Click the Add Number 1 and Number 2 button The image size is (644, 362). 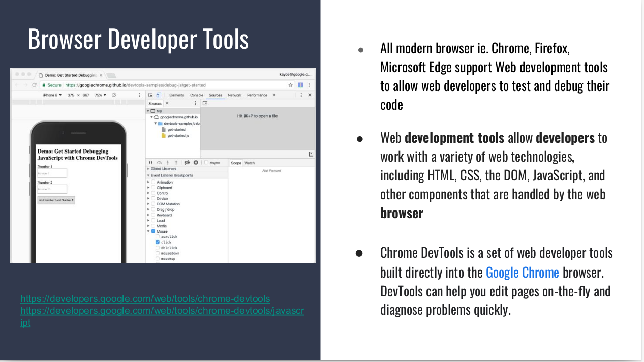click(56, 200)
